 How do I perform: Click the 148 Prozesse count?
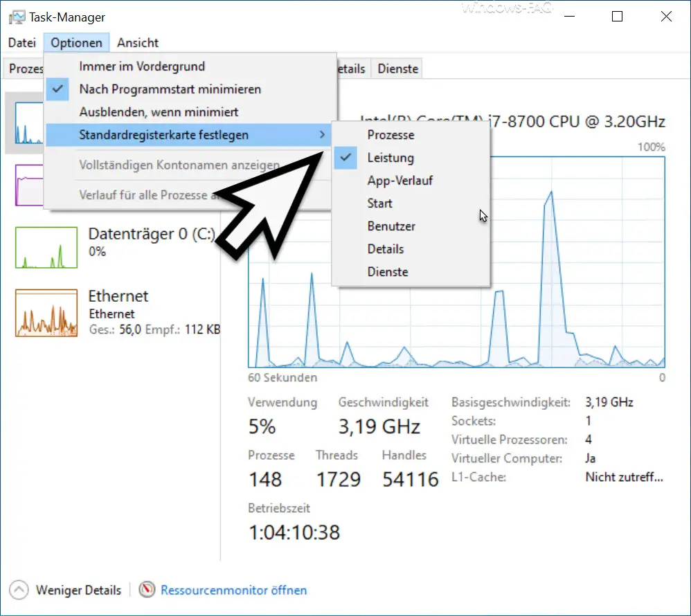(265, 480)
